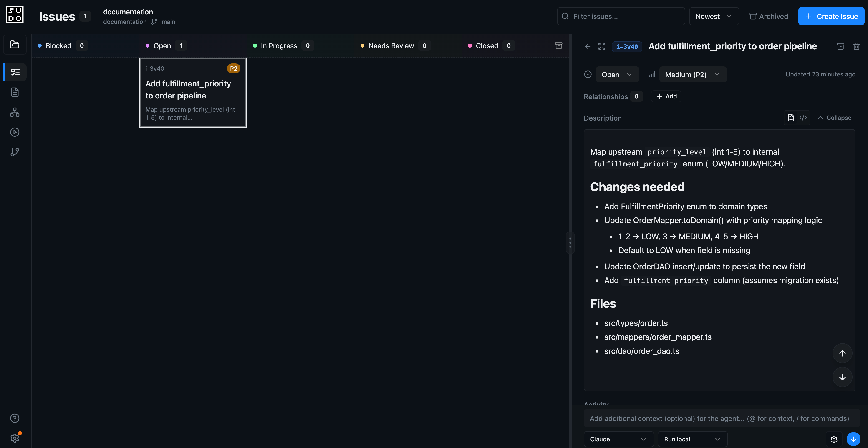Archive issue i-3v40 from detail panel
Viewport: 868px width, 448px height.
coord(840,46)
